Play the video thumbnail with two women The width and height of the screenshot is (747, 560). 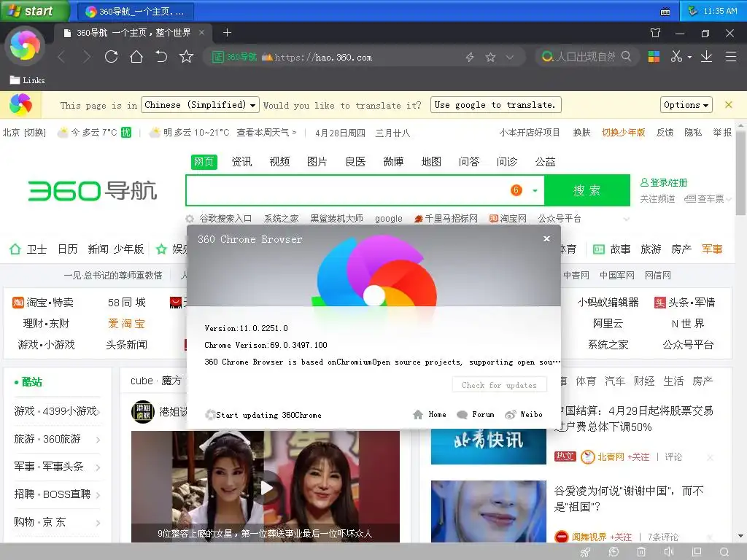coord(266,486)
